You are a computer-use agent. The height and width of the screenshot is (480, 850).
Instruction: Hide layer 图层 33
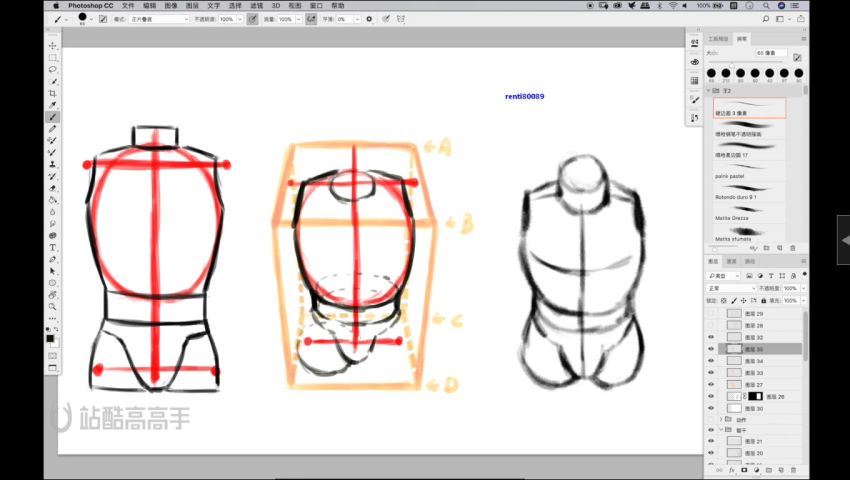click(x=711, y=373)
